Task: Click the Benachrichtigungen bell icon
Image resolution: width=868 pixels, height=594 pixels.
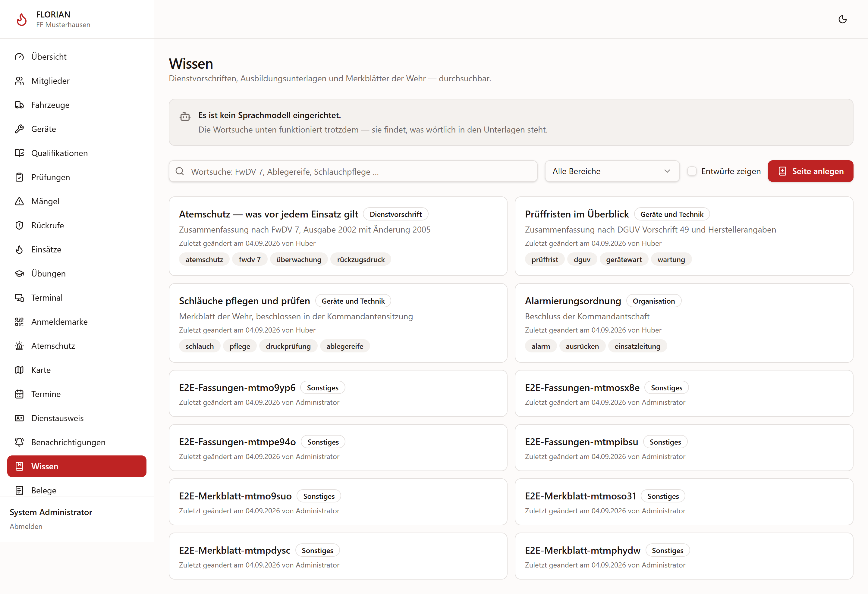Action: tap(19, 442)
